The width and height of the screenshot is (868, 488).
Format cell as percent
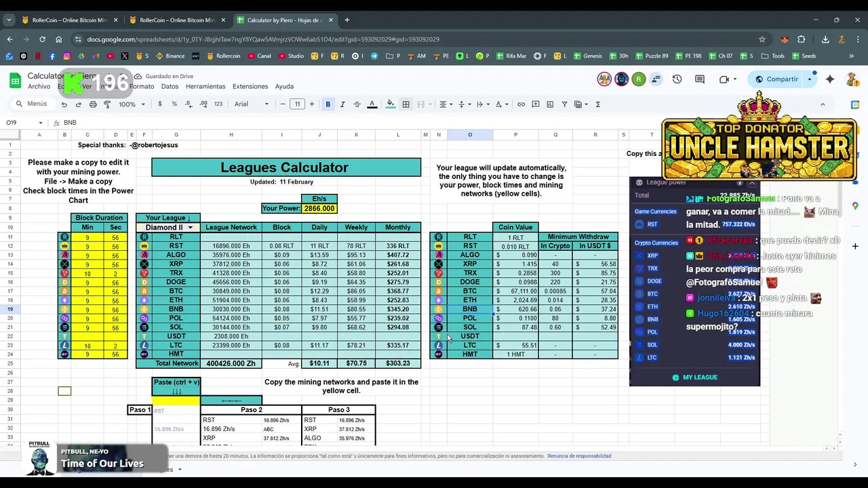pos(174,104)
